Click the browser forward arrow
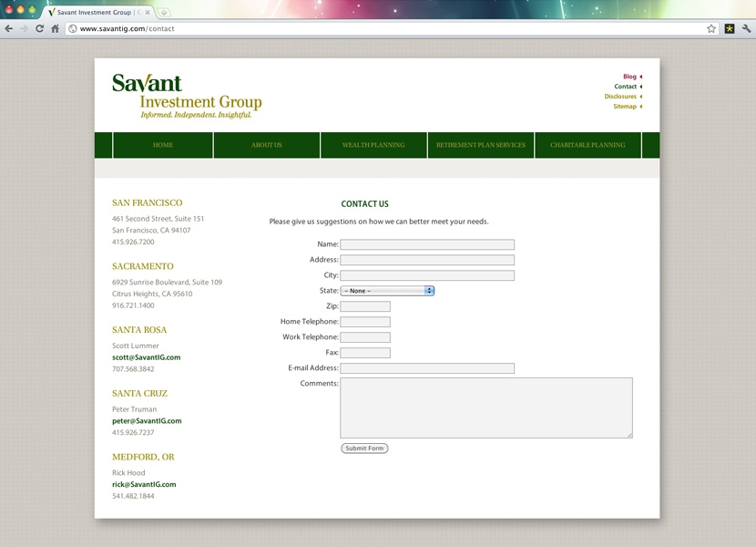 [x=24, y=29]
